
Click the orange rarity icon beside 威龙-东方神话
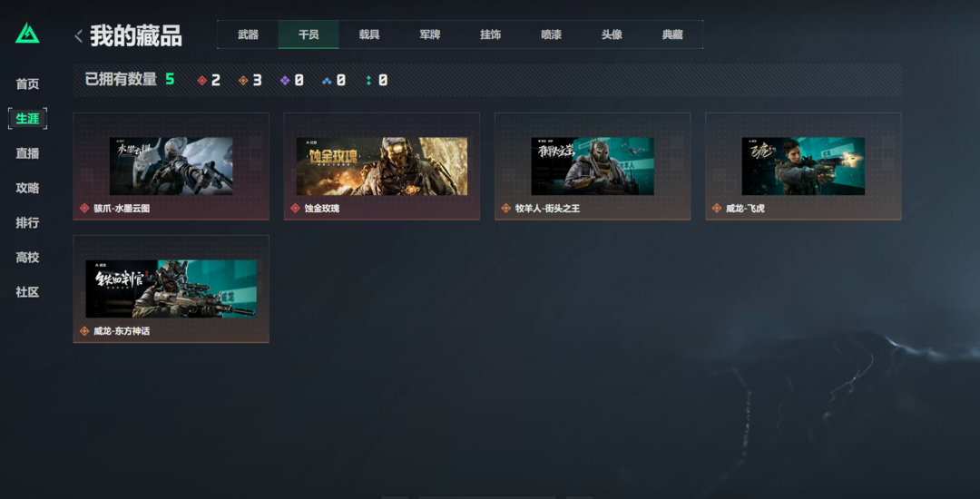[84, 331]
